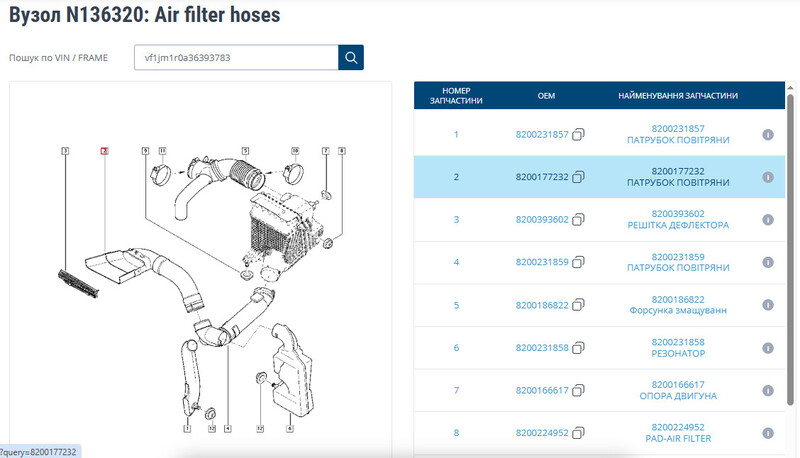Copy OEM number 8200224952

coord(578,433)
